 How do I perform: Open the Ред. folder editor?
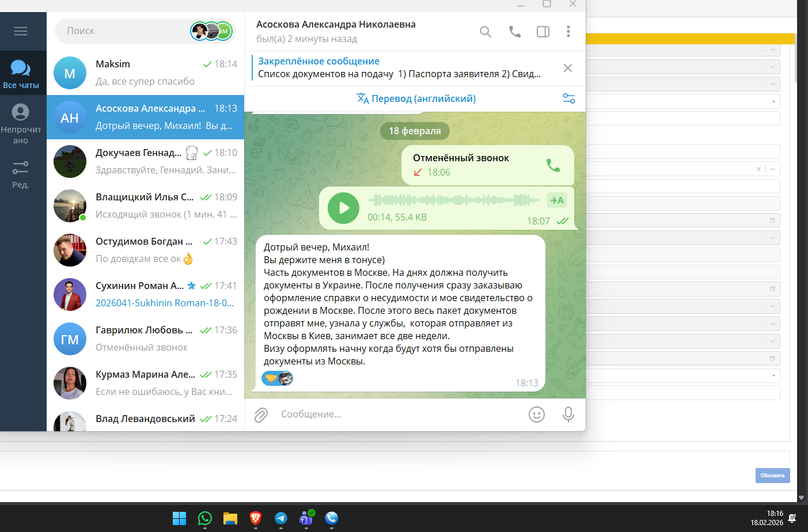pos(21,174)
